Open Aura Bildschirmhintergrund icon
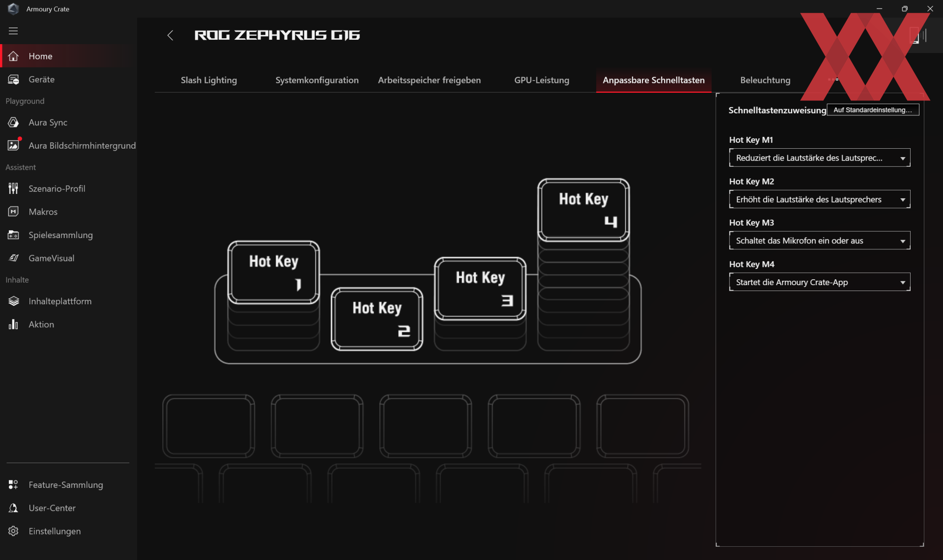943x560 pixels. coord(13,145)
